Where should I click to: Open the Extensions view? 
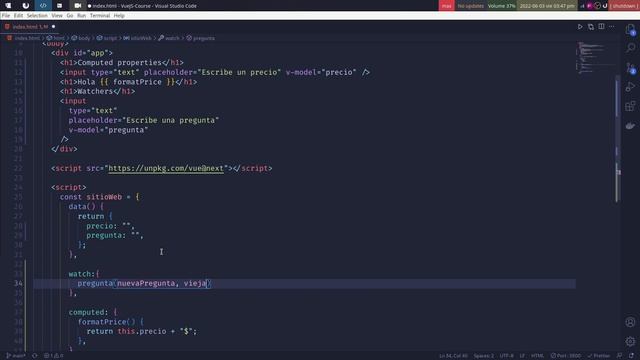[630, 106]
